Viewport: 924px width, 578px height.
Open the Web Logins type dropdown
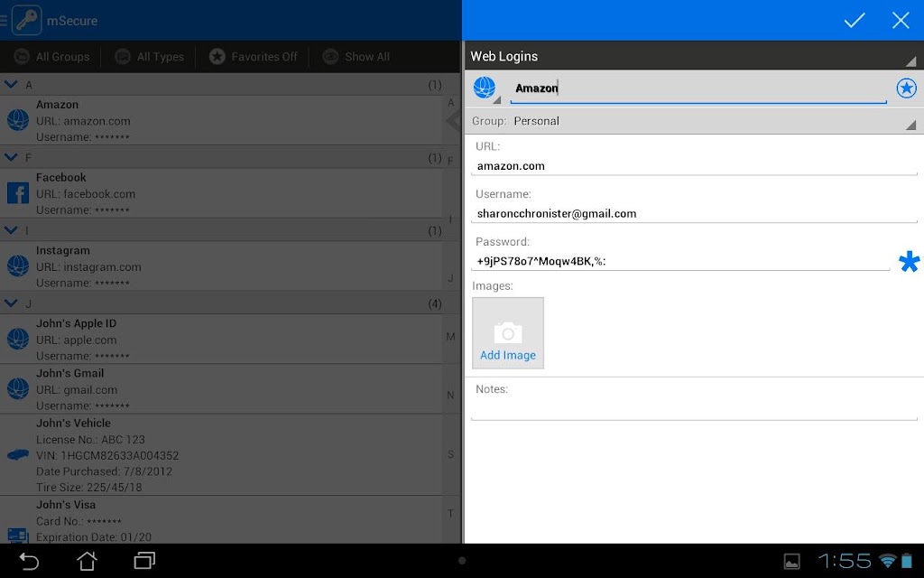pyautogui.click(x=694, y=56)
